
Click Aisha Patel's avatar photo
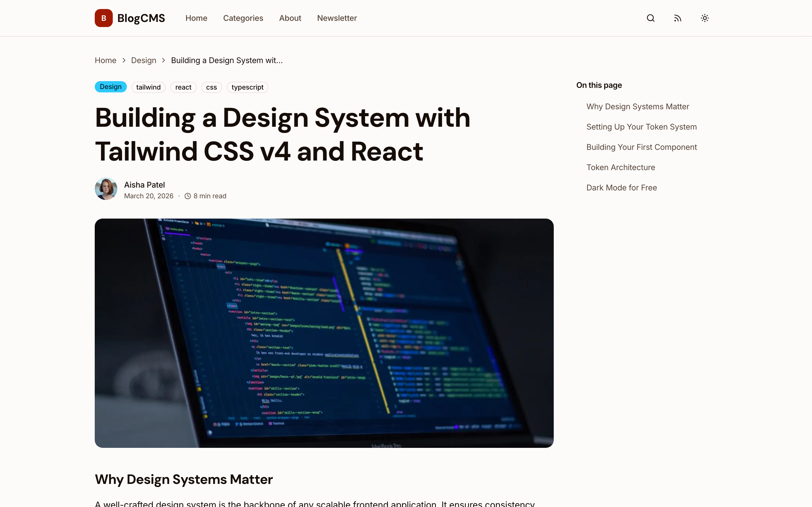(106, 189)
